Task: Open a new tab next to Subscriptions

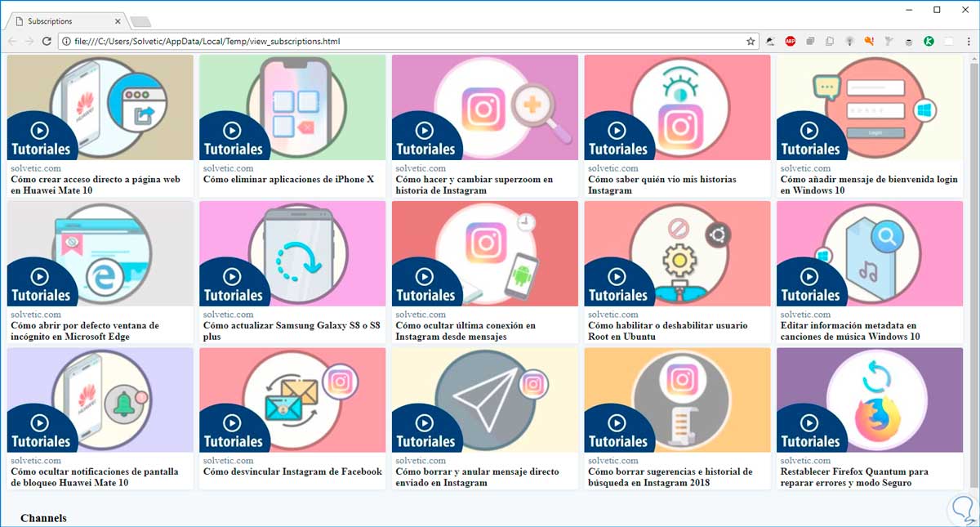Action: pos(140,22)
